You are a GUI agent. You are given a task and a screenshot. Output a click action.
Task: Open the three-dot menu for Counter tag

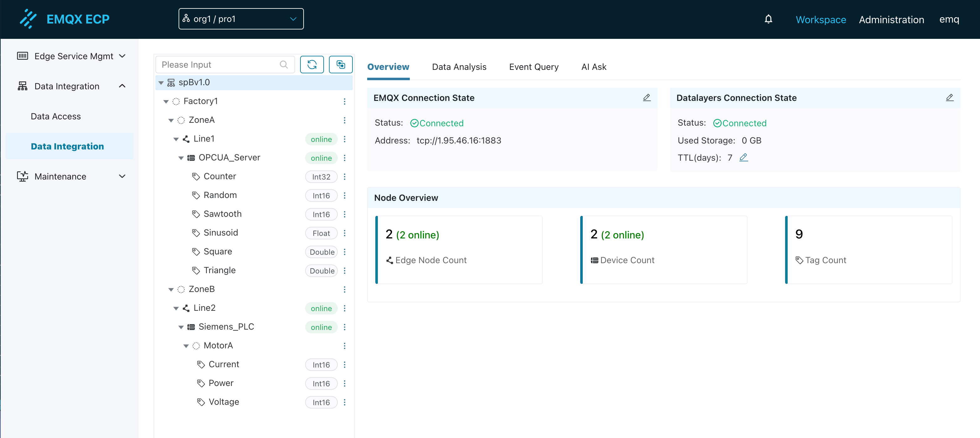(x=344, y=177)
